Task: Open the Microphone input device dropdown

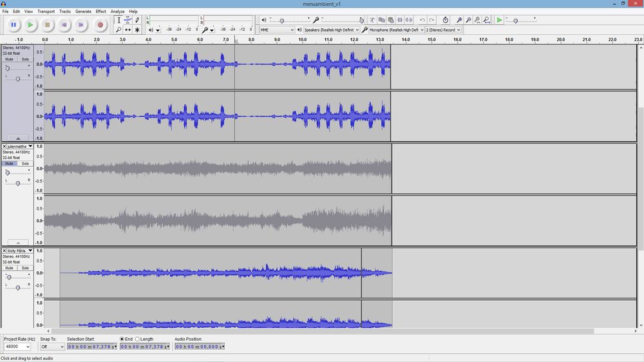Action: [x=396, y=30]
